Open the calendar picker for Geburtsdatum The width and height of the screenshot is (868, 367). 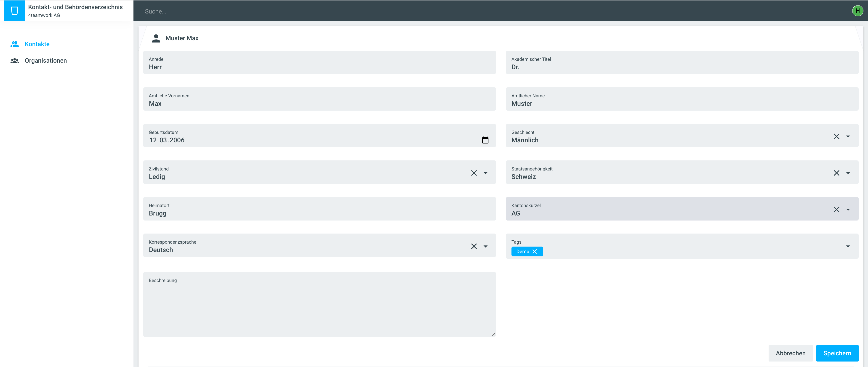[485, 140]
